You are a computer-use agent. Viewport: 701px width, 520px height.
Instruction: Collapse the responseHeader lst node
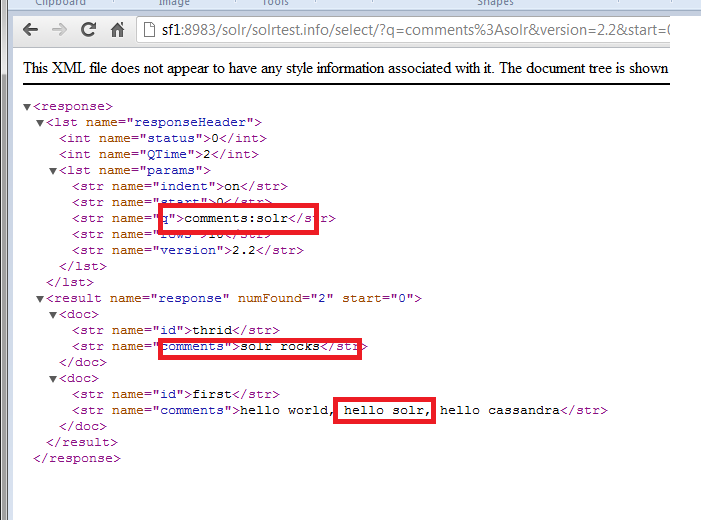pyautogui.click(x=40, y=123)
